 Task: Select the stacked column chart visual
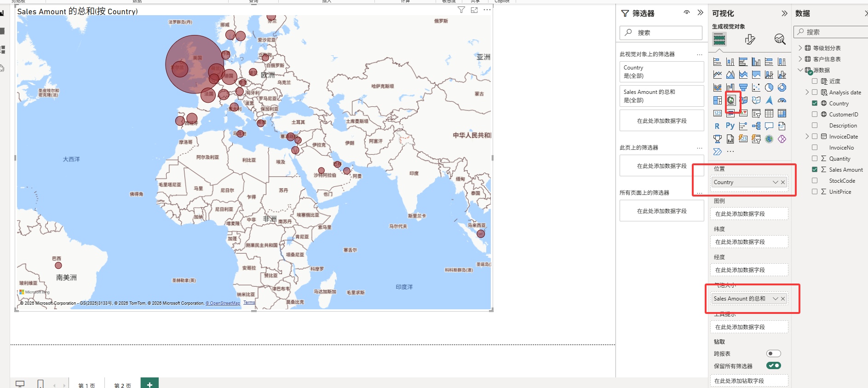(x=730, y=62)
